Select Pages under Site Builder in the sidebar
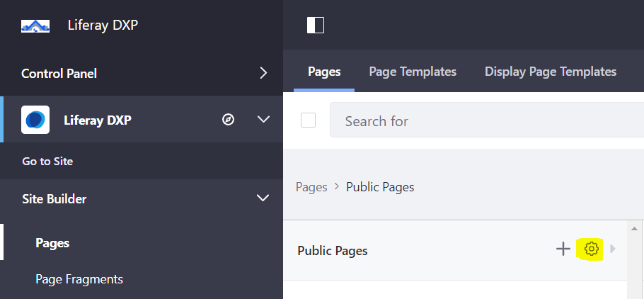 pos(52,243)
